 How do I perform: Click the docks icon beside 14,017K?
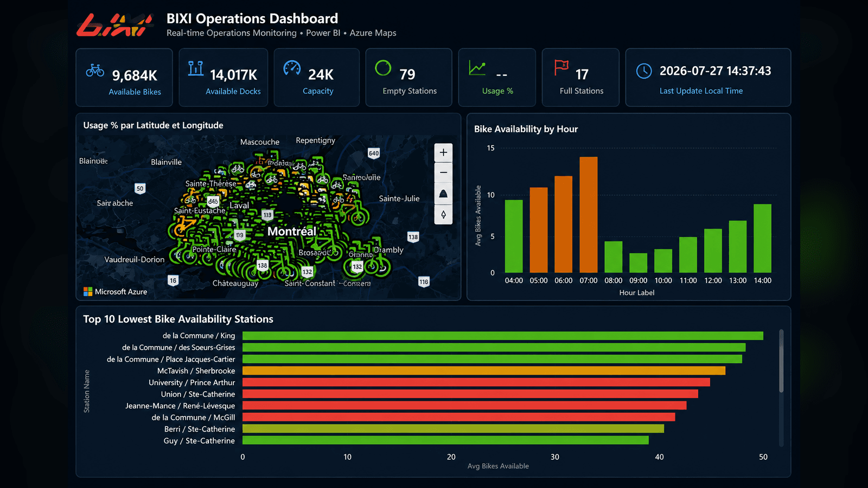(x=196, y=68)
